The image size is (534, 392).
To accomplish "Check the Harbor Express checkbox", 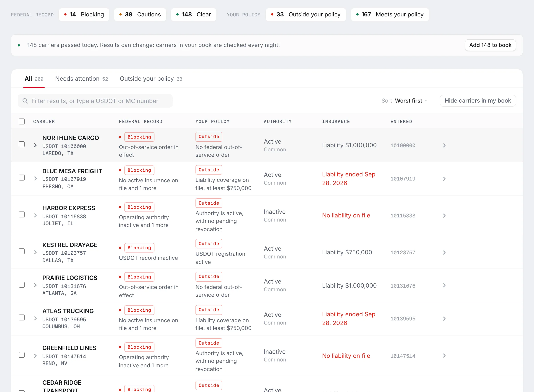I will point(22,214).
